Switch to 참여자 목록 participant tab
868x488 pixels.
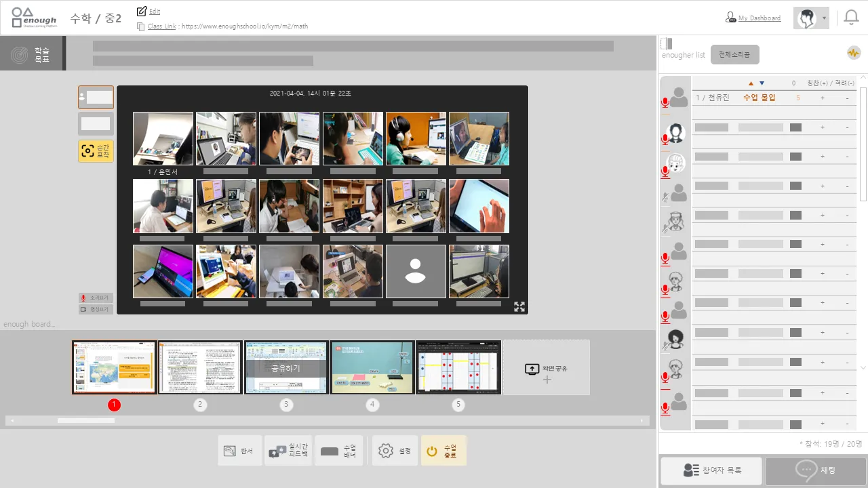click(x=711, y=470)
